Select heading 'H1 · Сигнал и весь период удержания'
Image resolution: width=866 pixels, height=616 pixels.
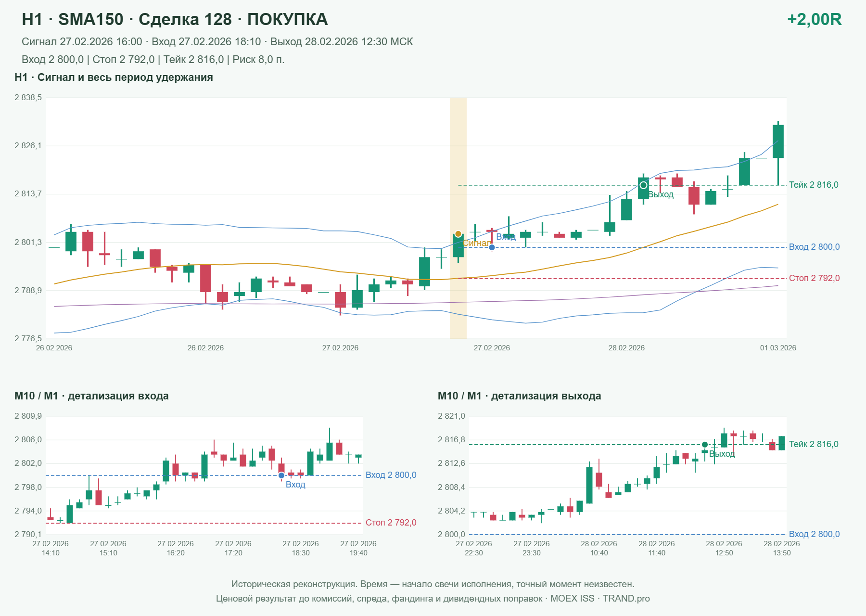tap(114, 77)
